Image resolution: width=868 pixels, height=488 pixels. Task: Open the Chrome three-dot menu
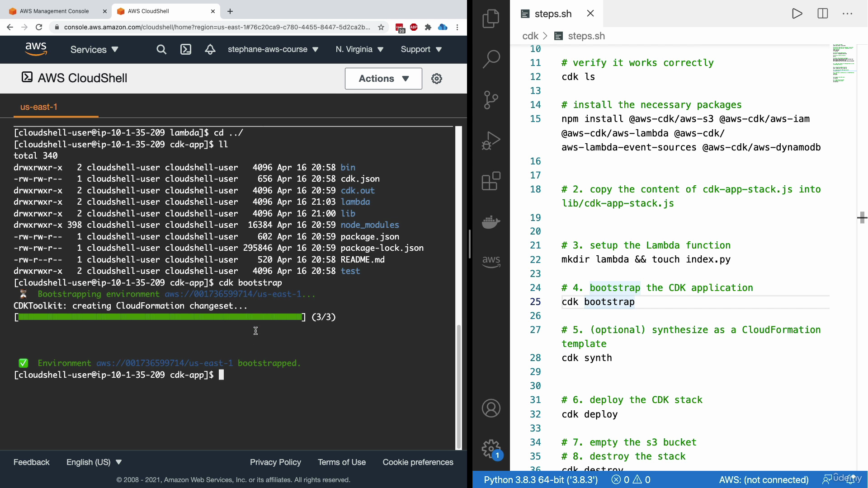[458, 27]
